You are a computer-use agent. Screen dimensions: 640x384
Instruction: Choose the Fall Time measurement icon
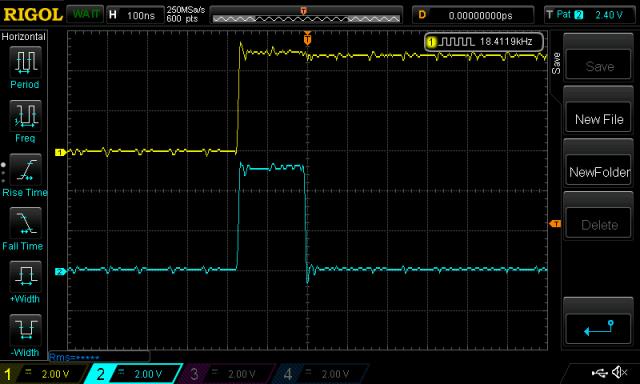pyautogui.click(x=25, y=223)
